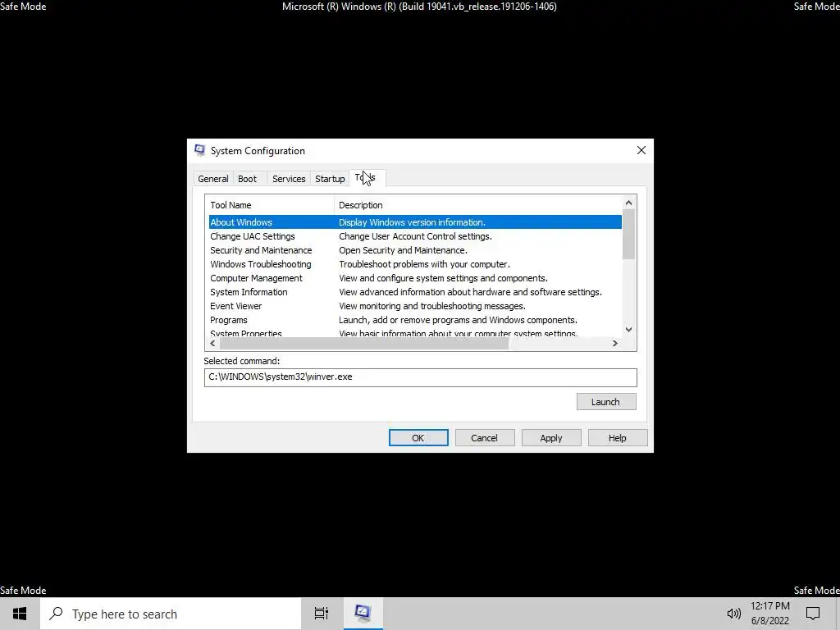Click the search magnifier icon in taskbar
Viewport: 840px width, 630px height.
point(56,614)
